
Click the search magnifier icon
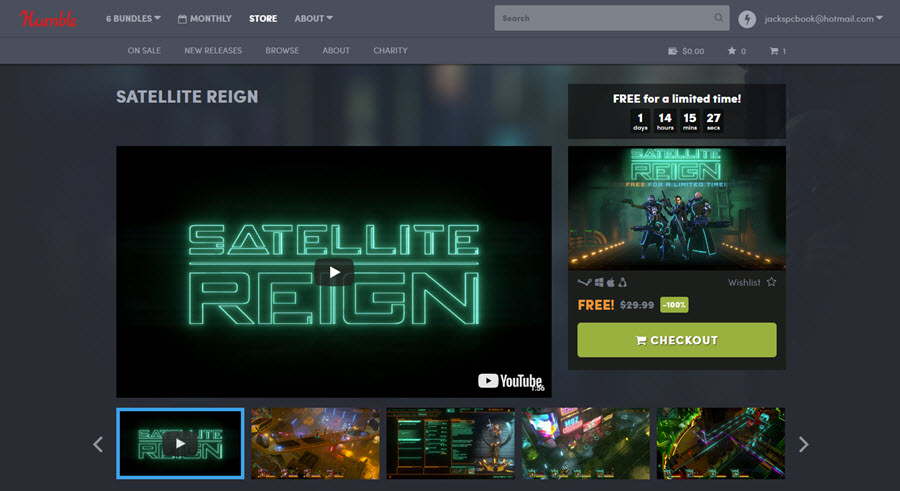pos(718,18)
